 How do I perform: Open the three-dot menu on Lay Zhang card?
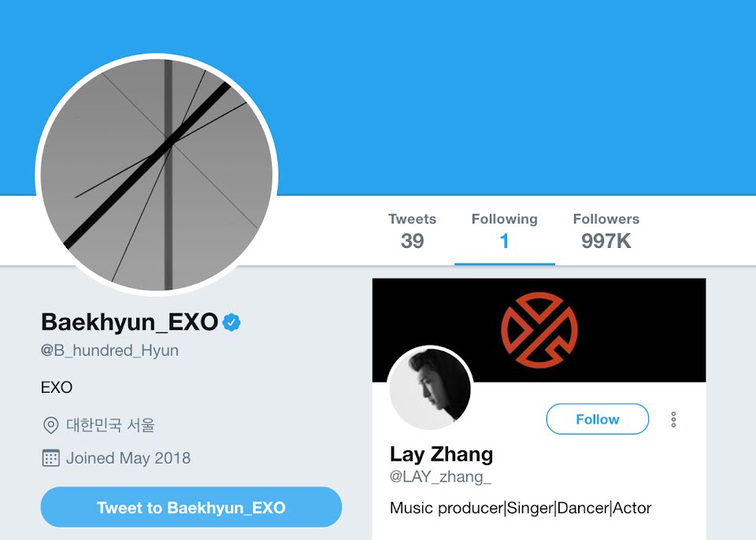(x=673, y=420)
